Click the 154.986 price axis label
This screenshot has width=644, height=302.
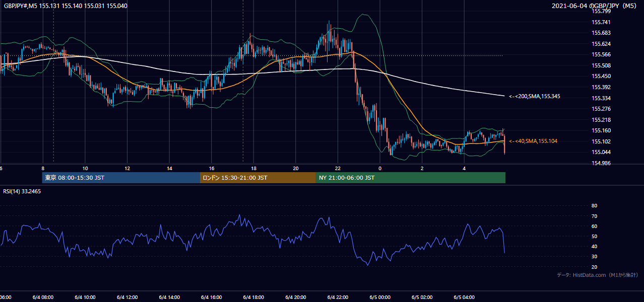[601, 163]
